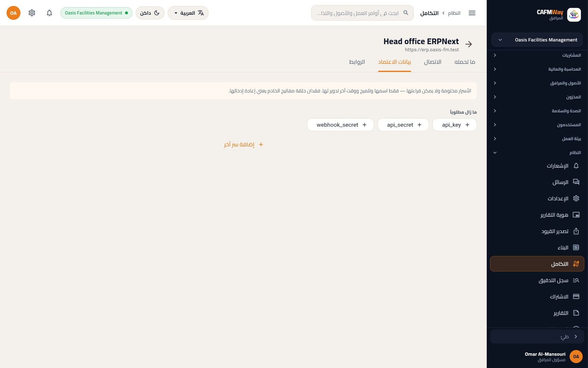The height and width of the screenshot is (368, 588).
Task: Switch to the الروابط tab
Action: tap(357, 62)
